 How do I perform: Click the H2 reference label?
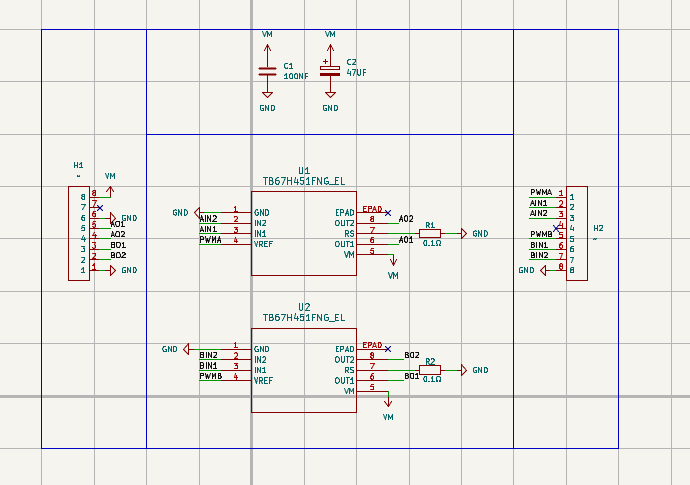(598, 228)
